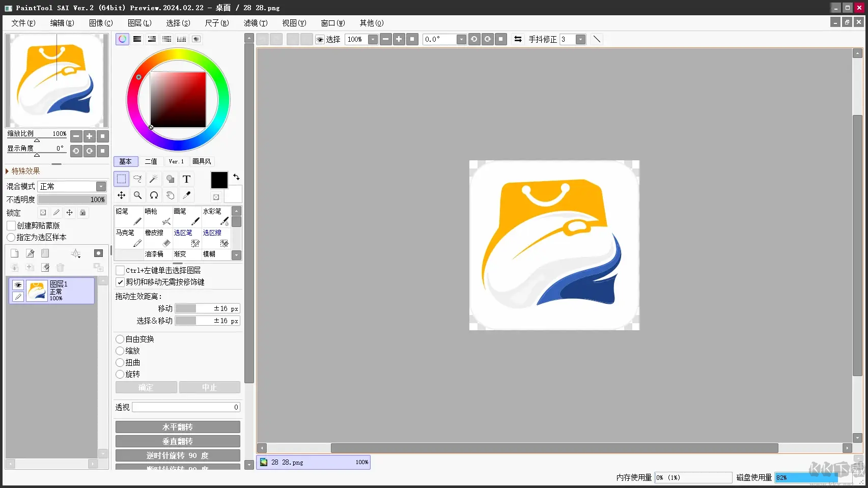Open the 手抖修正 stabilizer dropdown
Screen dimensions: 868x488
580,39
